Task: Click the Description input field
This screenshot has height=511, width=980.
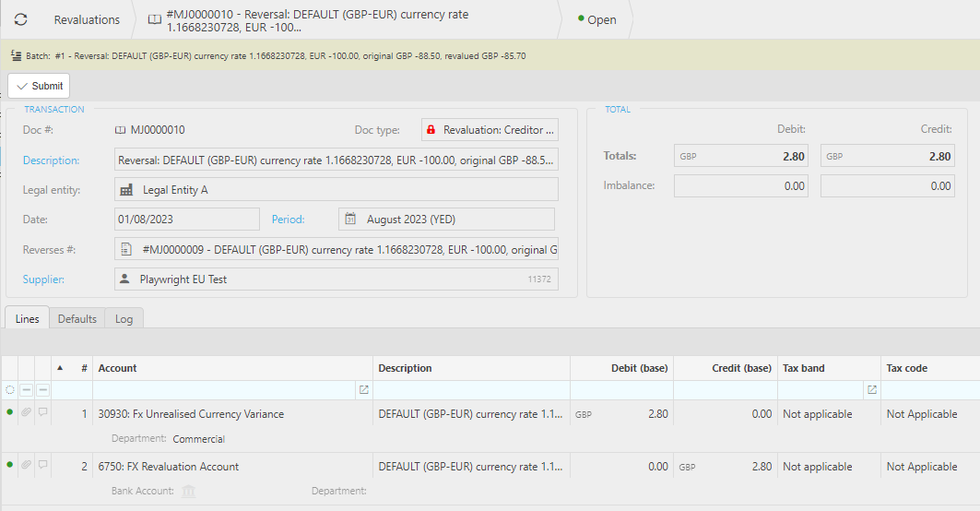Action: 337,160
